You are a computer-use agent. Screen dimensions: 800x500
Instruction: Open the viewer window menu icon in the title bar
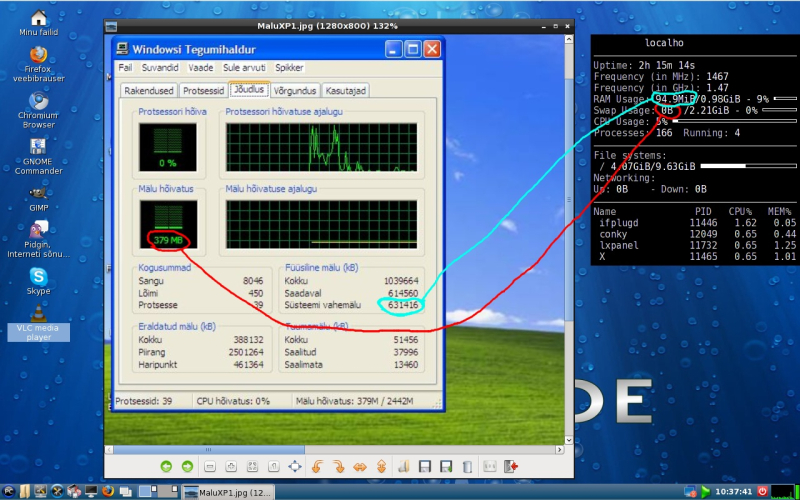click(111, 27)
